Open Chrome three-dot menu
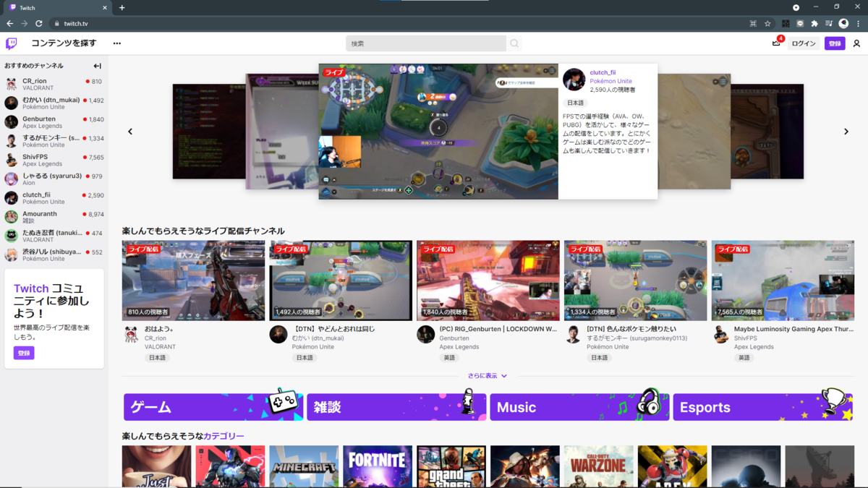This screenshot has height=488, width=868. [858, 23]
